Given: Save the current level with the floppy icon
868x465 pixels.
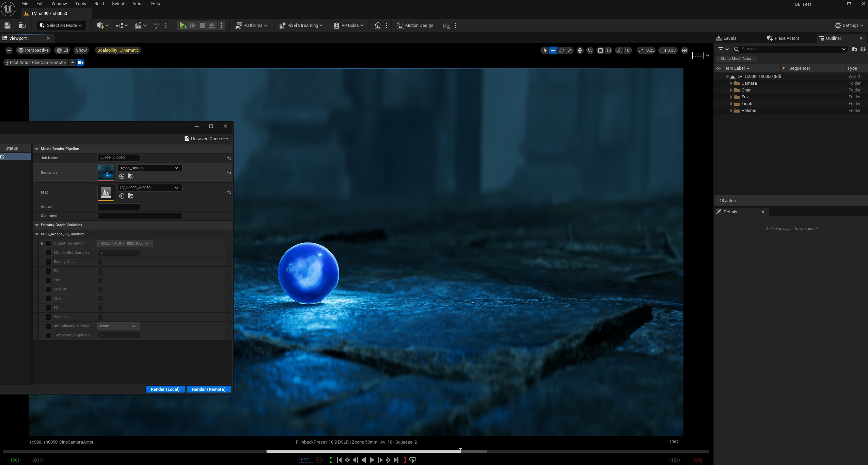Looking at the screenshot, I should (x=7, y=25).
